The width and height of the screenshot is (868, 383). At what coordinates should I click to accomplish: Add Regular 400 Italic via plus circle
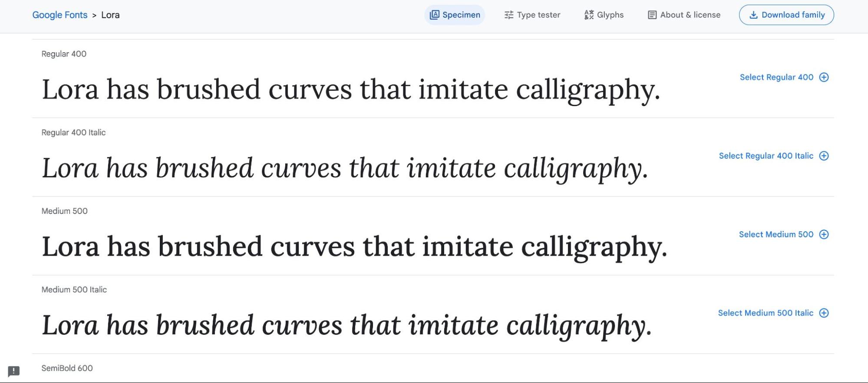click(x=824, y=156)
